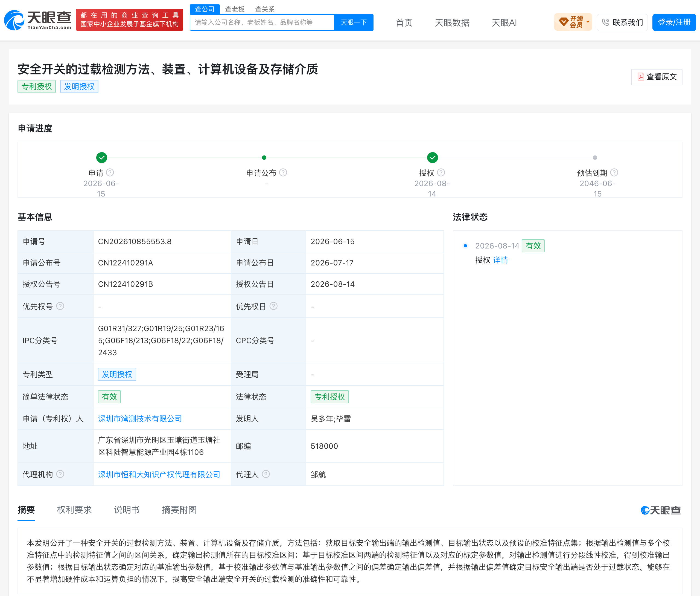Screen dimensions: 700x596
Task: Click help icon next to 代理机构
Action: [x=60, y=474]
